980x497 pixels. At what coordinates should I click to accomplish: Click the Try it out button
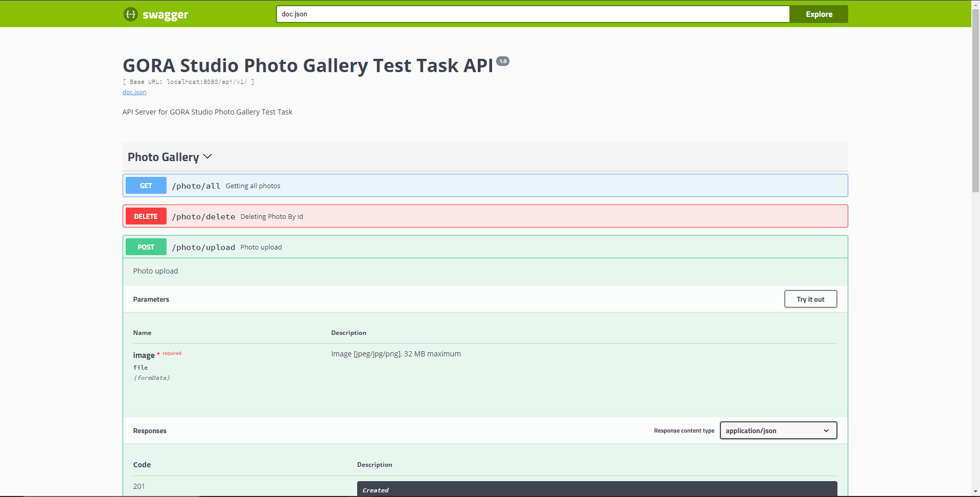point(811,299)
